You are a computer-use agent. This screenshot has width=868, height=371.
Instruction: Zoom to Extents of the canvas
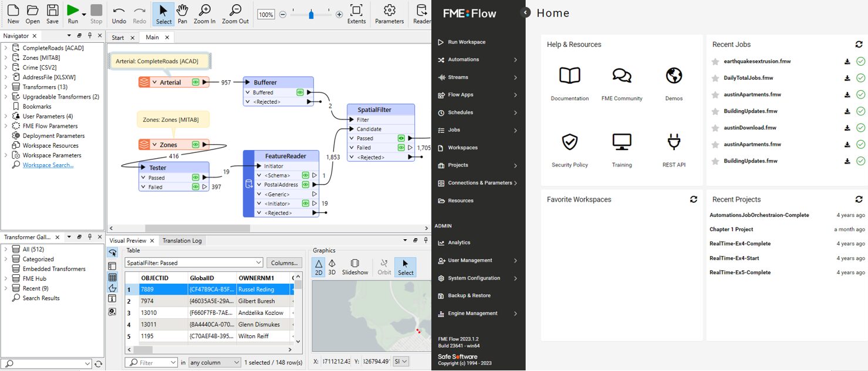pyautogui.click(x=356, y=13)
